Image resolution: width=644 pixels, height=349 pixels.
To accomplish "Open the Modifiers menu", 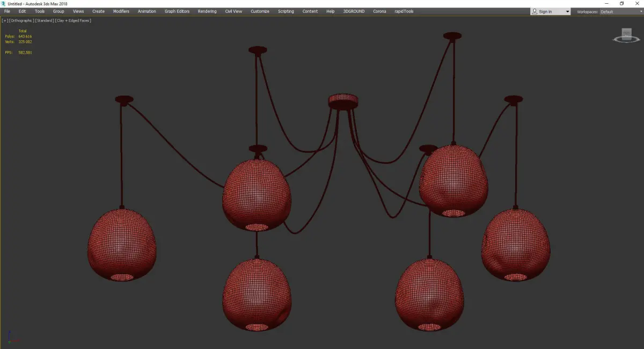I will pos(121,11).
